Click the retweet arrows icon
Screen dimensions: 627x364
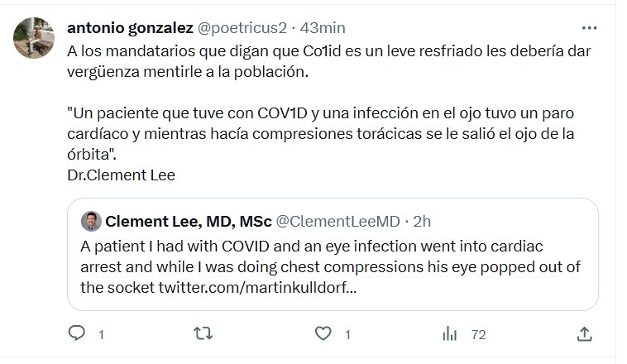203,333
